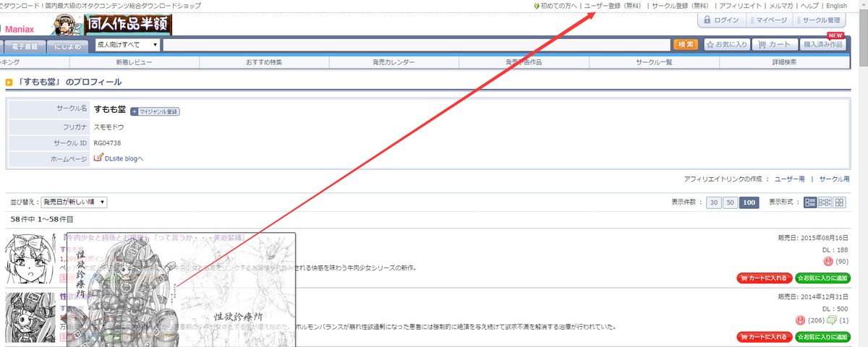Open the サークル一覧 navigation tab
The height and width of the screenshot is (347, 868).
click(x=654, y=62)
